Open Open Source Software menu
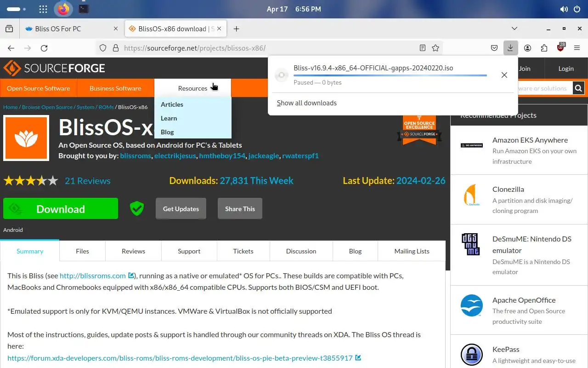 (39, 88)
